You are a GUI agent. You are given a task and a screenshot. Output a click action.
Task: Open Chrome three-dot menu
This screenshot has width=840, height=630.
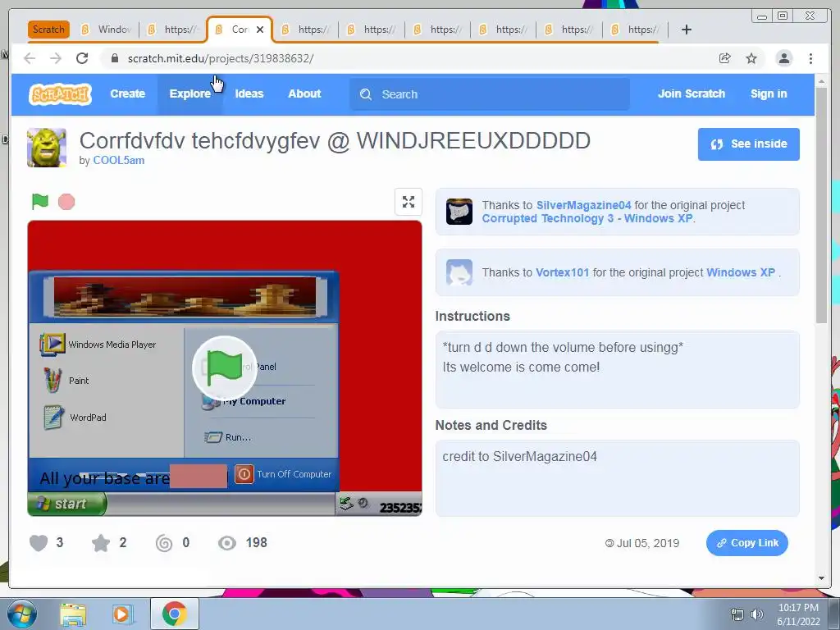810,58
